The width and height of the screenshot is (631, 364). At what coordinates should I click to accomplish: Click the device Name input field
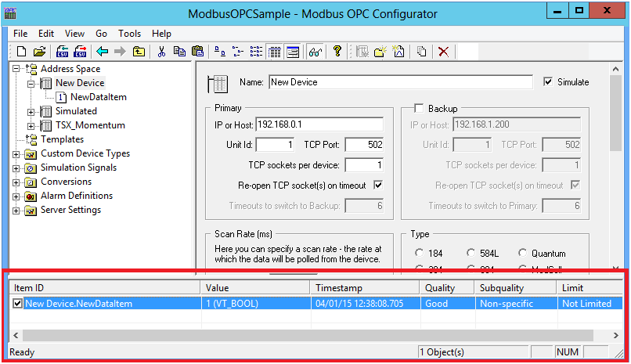coord(400,82)
